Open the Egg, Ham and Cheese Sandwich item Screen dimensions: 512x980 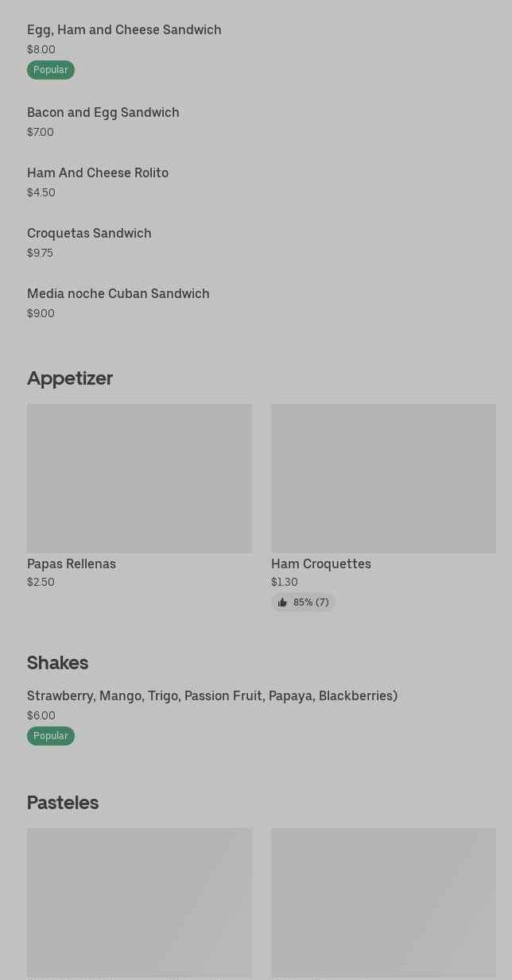(124, 30)
